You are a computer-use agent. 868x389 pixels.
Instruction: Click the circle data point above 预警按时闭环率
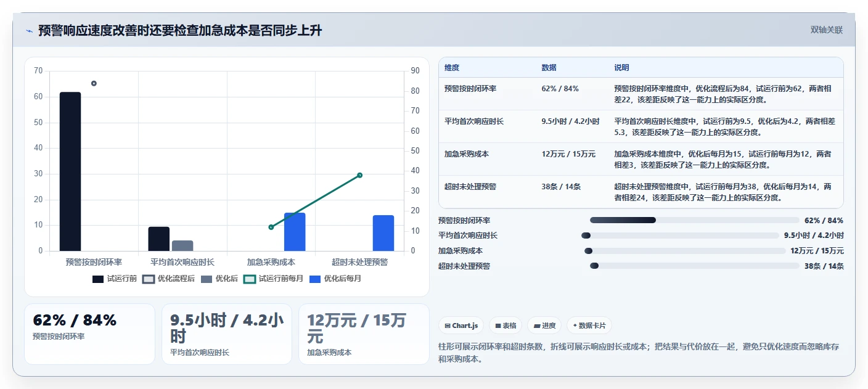94,83
